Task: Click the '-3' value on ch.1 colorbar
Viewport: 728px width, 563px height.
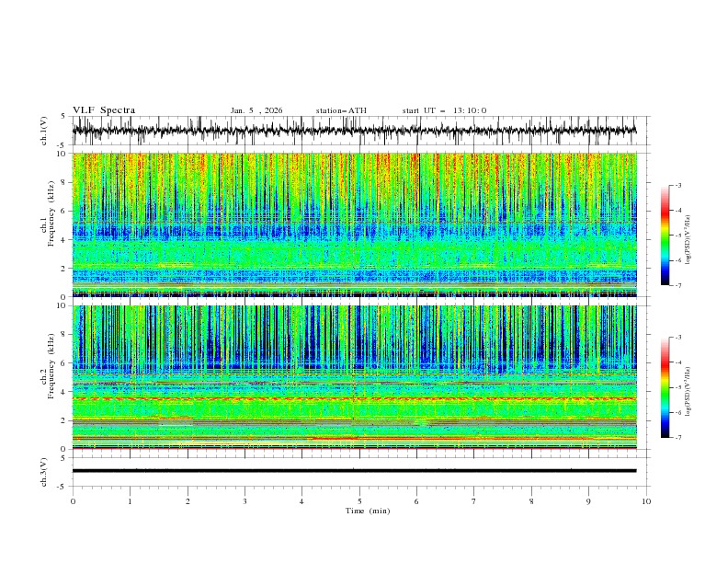Action: click(677, 185)
